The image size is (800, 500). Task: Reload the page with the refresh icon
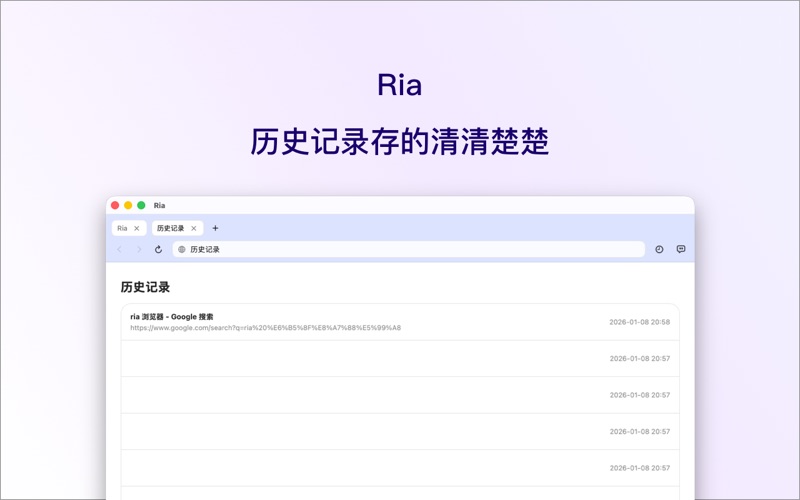coord(158,249)
